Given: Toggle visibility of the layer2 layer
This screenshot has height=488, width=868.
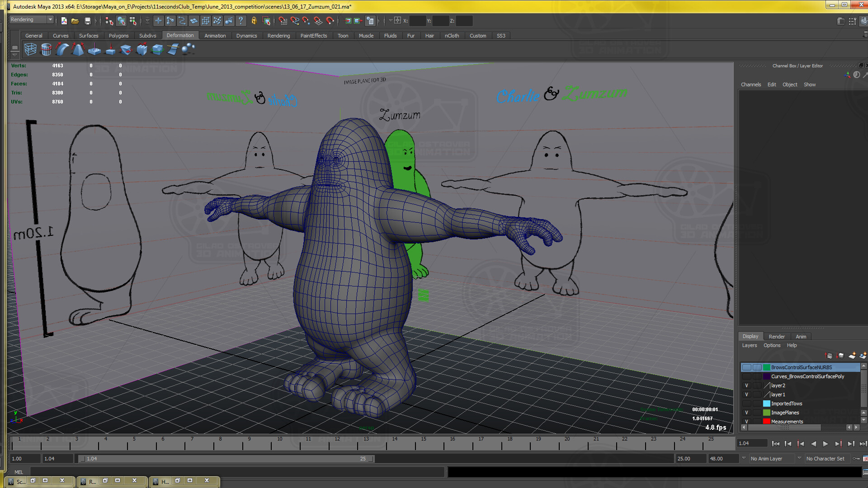Looking at the screenshot, I should pos(746,385).
